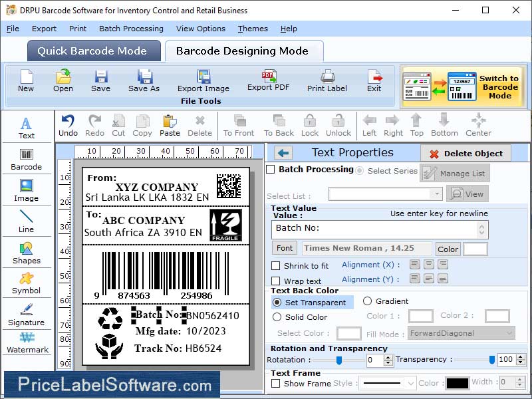
Task: Open the File menu
Action: pyautogui.click(x=13, y=29)
